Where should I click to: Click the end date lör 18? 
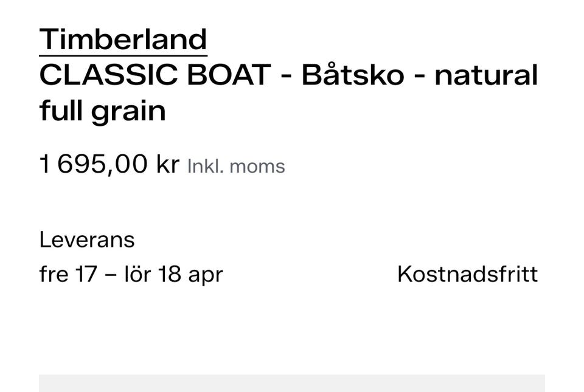152,274
